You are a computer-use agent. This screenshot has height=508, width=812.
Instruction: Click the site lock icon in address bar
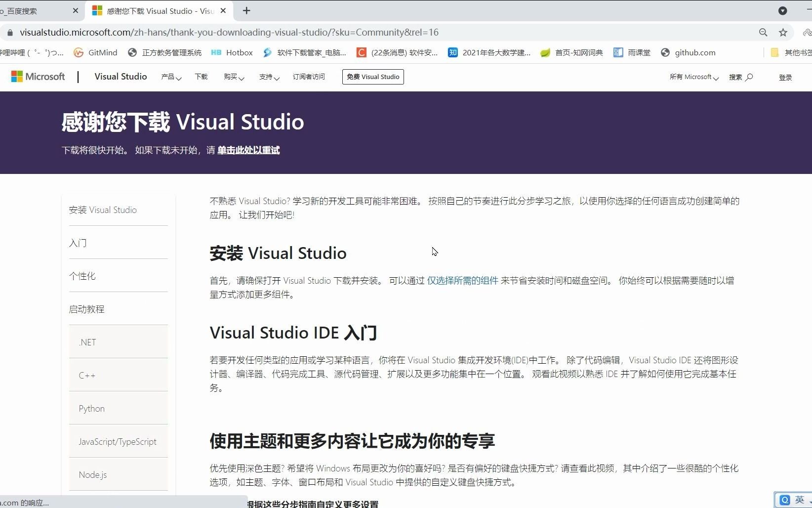(9, 33)
